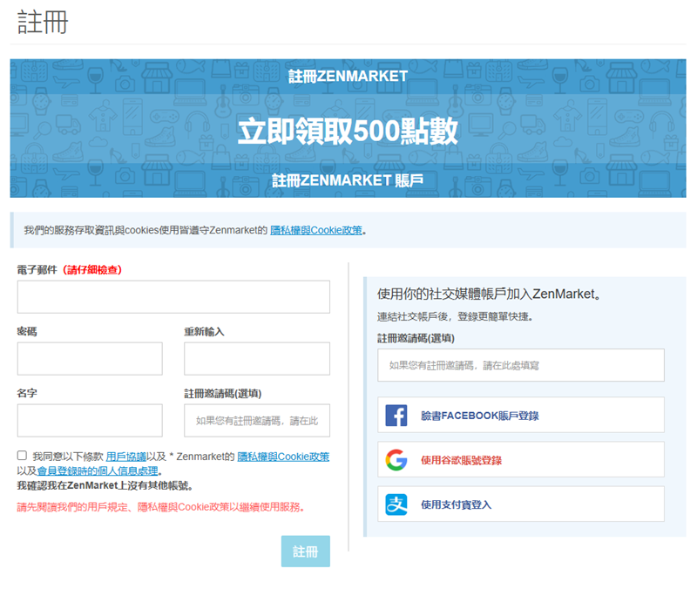Click the Facebook logo icon

tap(396, 416)
